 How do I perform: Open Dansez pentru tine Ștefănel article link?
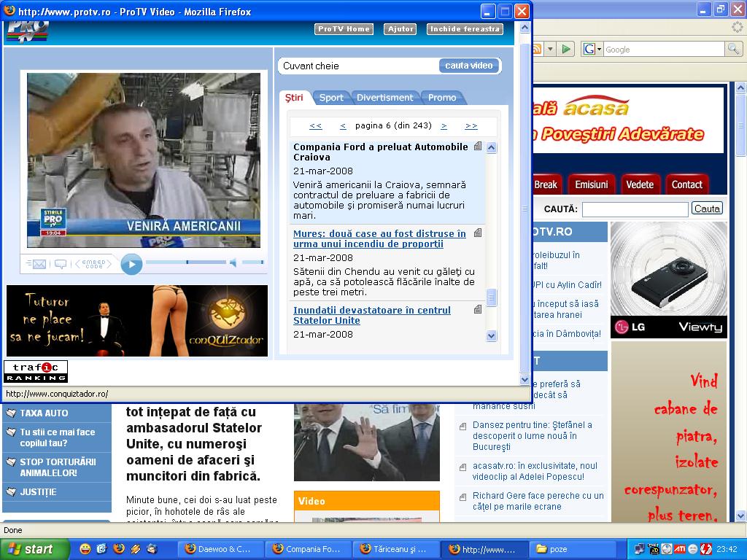click(x=532, y=436)
